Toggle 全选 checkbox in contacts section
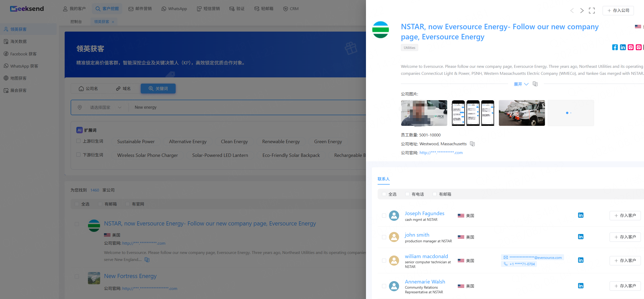The height and width of the screenshot is (299, 644). pyautogui.click(x=384, y=194)
